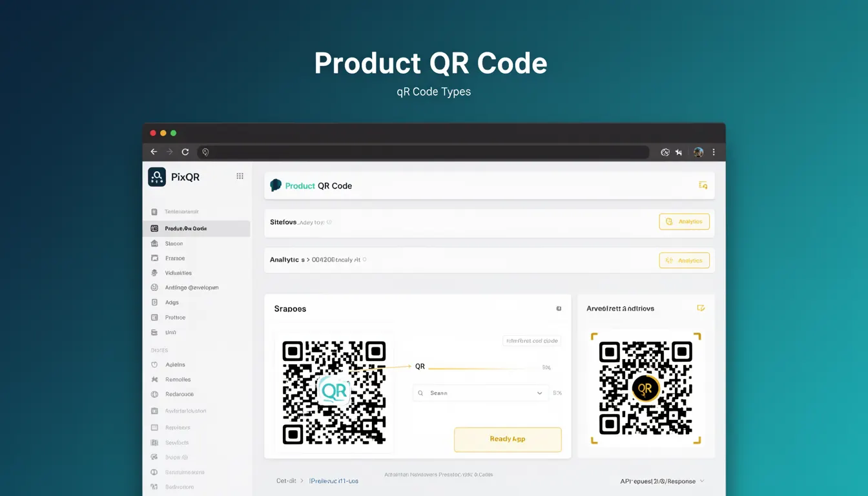The width and height of the screenshot is (868, 496).
Task: Click the Analytics button in Sitefovs row
Action: [684, 222]
